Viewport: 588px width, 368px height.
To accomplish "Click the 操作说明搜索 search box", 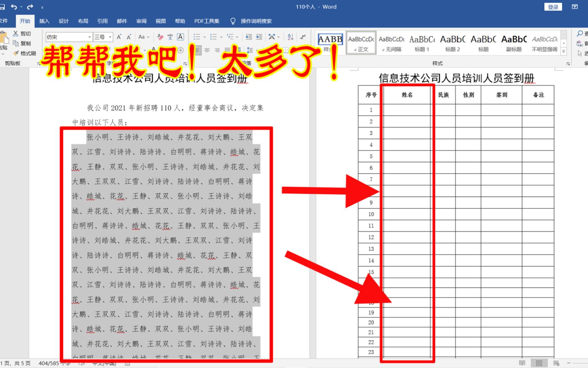I will tap(256, 21).
